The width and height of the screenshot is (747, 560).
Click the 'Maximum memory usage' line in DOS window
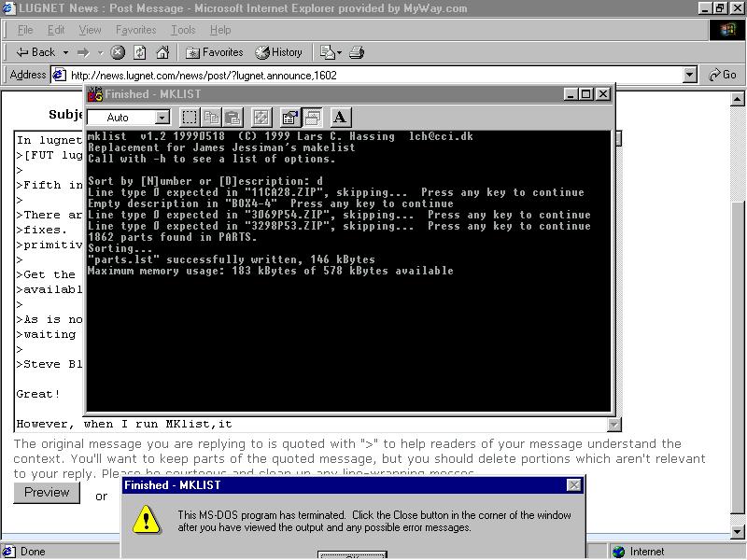pos(271,271)
